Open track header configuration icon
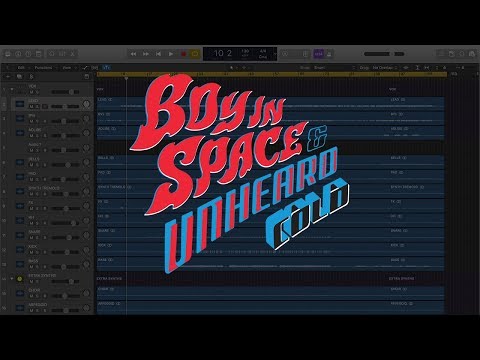This screenshot has width=480, height=360. point(87,77)
